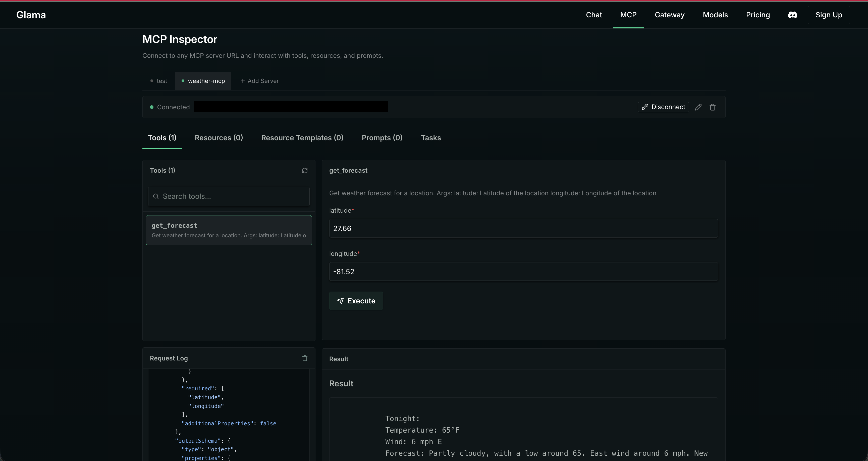This screenshot has height=461, width=868.
Task: Refresh the tools list icon
Action: click(x=305, y=171)
